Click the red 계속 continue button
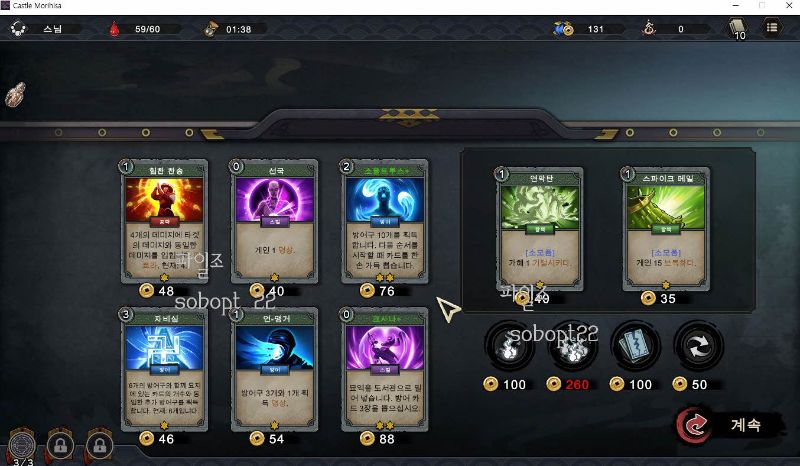800x466 pixels. coord(729,424)
